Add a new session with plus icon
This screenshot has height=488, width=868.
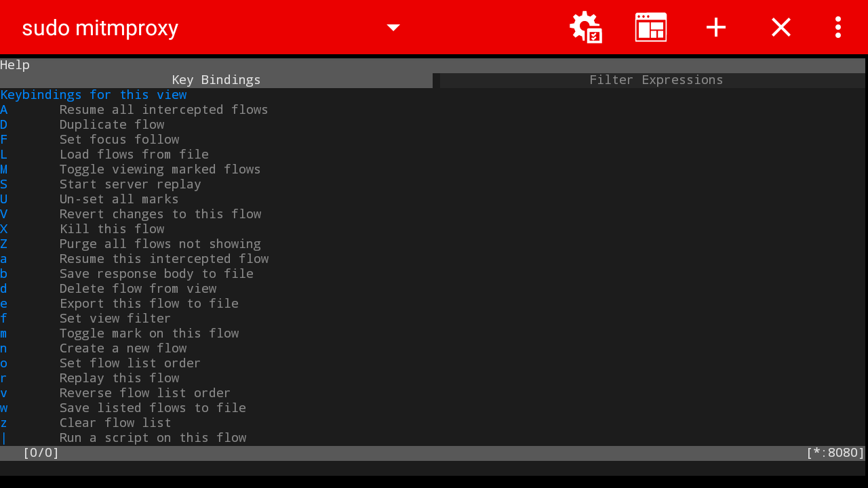[x=716, y=27]
